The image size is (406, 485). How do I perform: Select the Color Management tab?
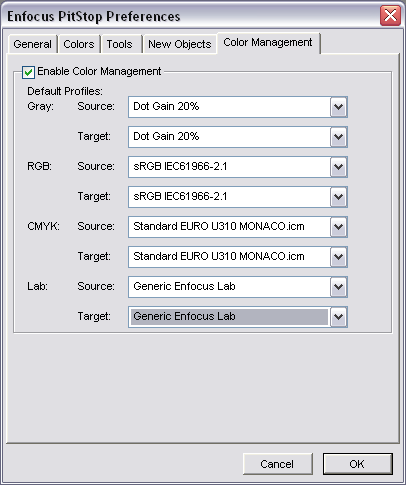pos(268,43)
